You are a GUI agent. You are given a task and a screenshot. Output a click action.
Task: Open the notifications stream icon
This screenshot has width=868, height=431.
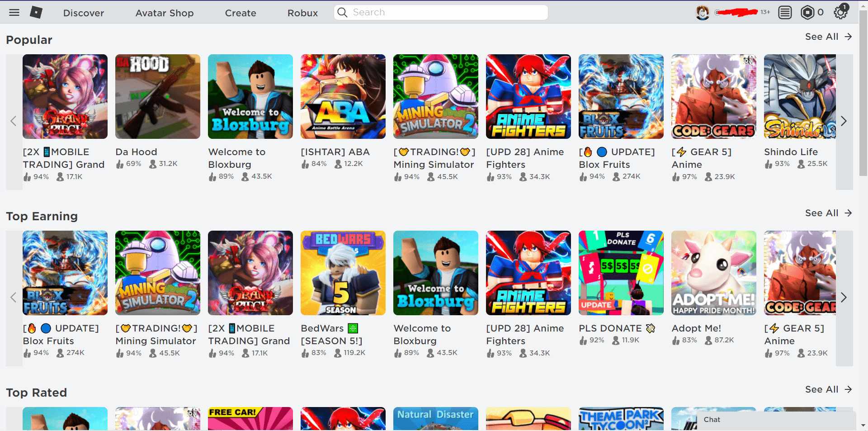point(785,12)
